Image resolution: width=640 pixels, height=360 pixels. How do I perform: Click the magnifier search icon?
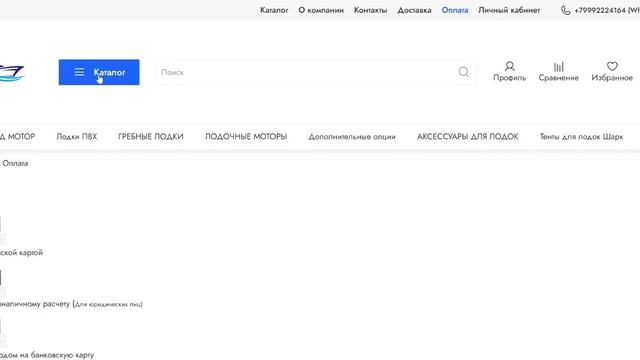(464, 72)
